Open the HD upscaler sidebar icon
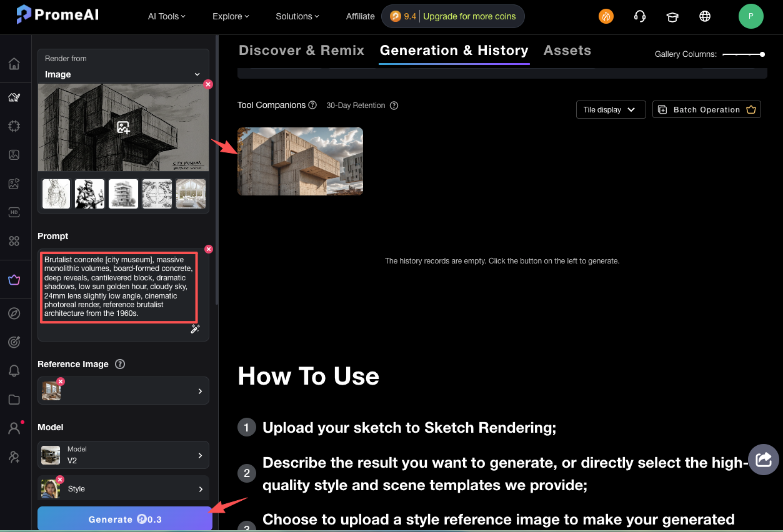783x532 pixels. click(14, 212)
